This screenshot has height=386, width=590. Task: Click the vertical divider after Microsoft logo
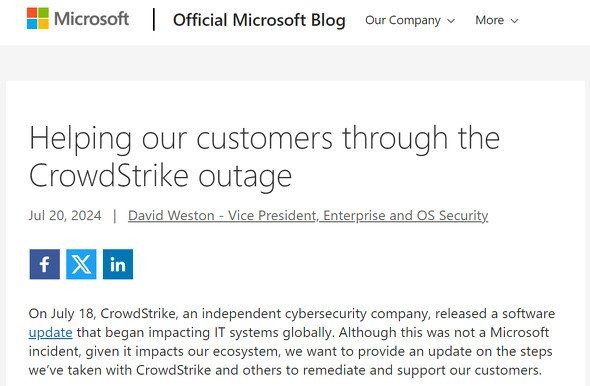(154, 20)
